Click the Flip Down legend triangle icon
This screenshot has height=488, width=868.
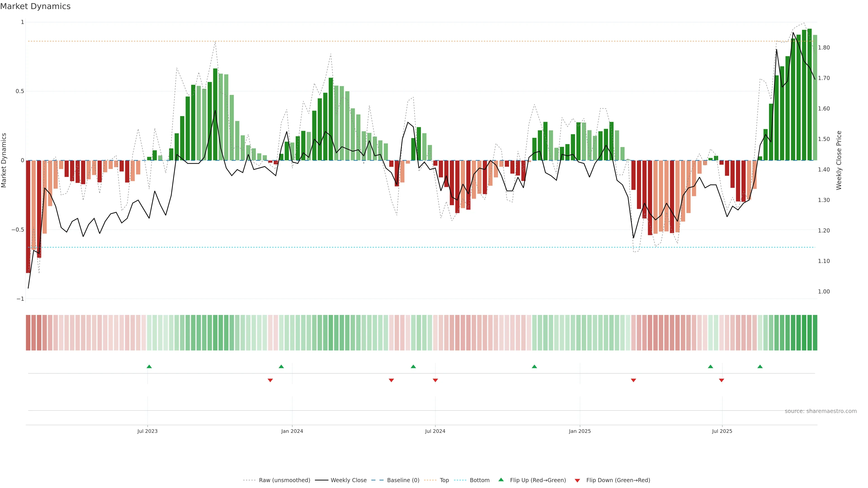coord(577,480)
